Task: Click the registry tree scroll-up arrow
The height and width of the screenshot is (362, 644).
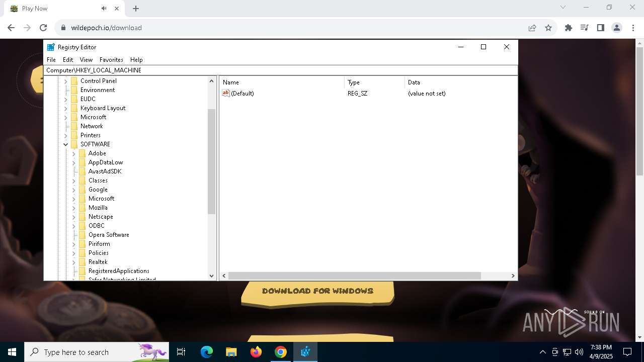Action: (x=211, y=81)
